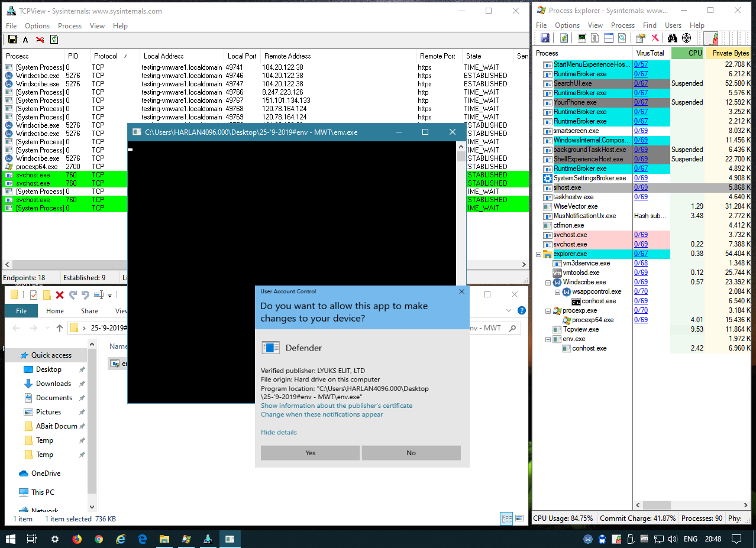756x548 pixels.
Task: Sort by Protocol column header in TCPView
Action: [115, 56]
